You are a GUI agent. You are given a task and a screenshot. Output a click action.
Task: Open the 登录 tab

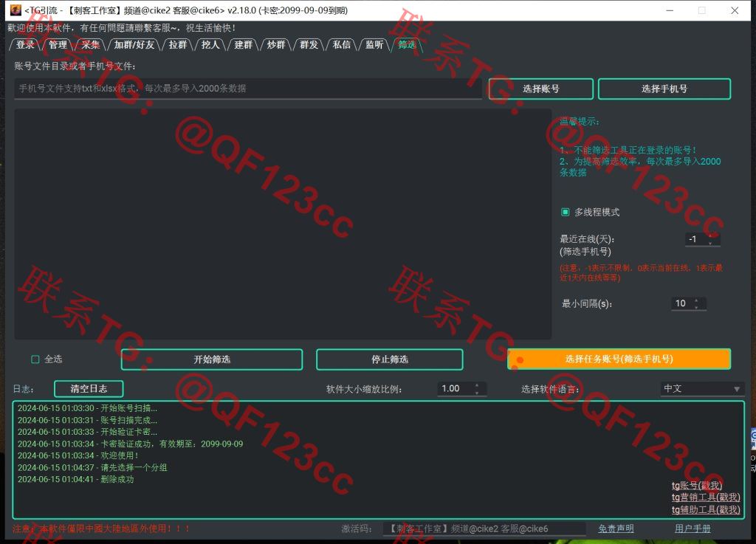(x=25, y=45)
